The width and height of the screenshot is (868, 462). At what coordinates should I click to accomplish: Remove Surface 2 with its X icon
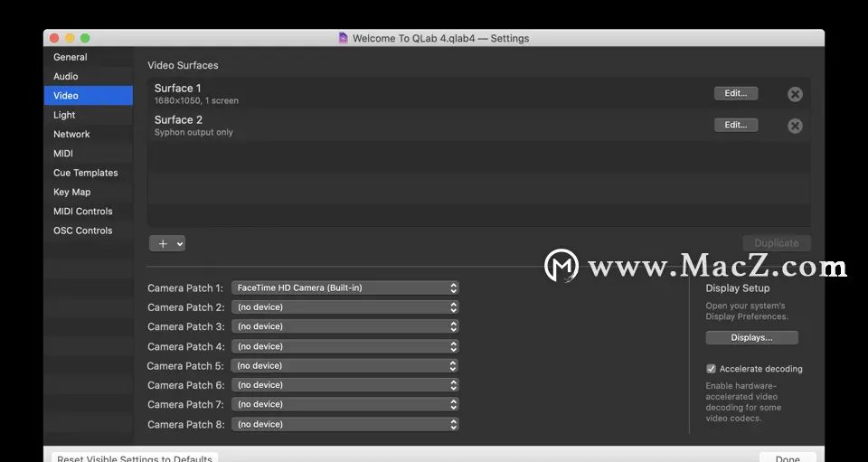point(795,126)
